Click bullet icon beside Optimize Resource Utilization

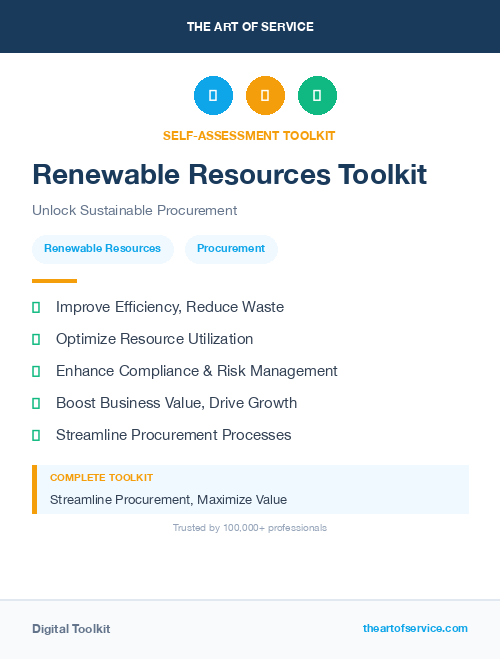[36, 339]
